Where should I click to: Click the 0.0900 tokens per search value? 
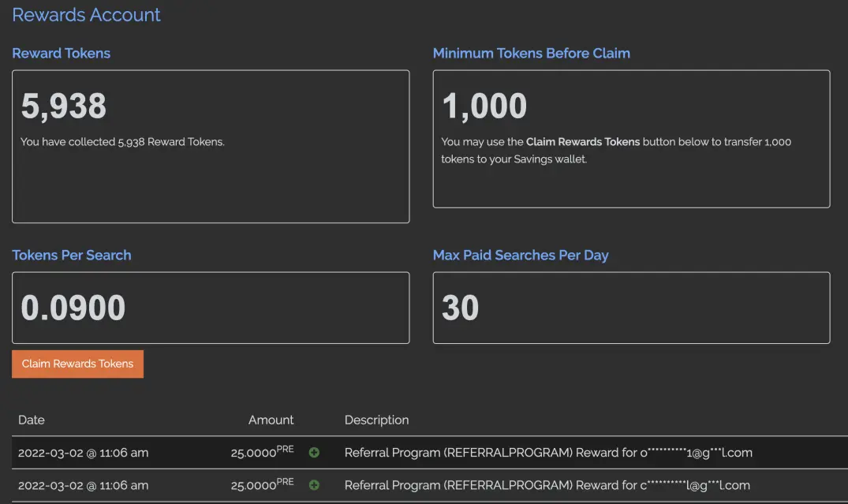73,308
